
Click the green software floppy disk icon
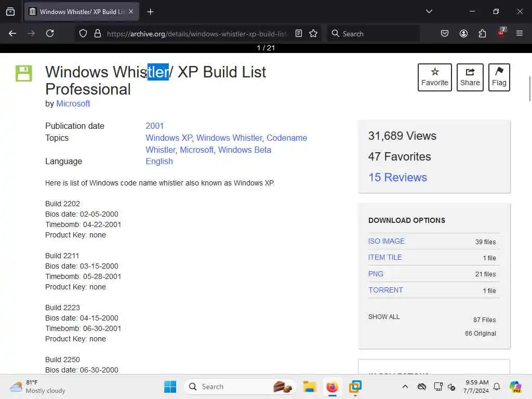(x=24, y=73)
